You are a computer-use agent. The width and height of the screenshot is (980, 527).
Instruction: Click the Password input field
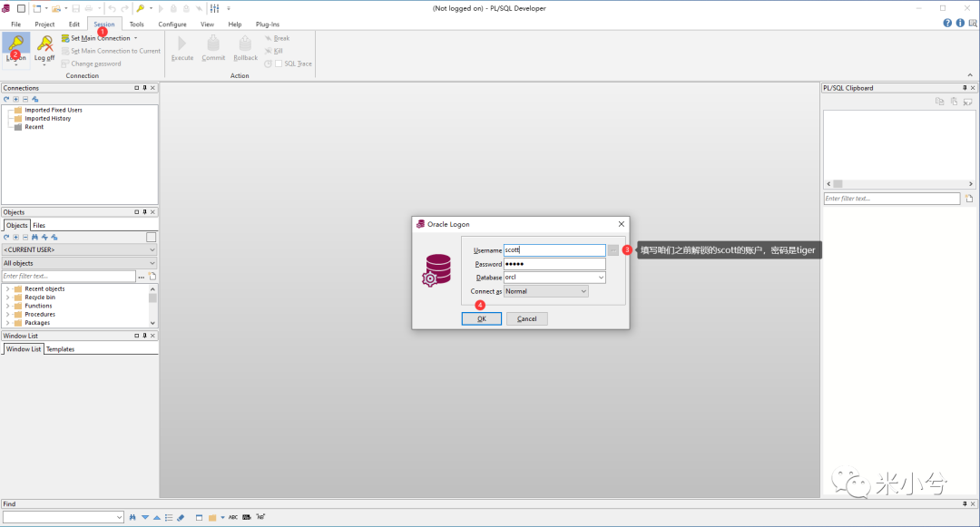coord(554,264)
